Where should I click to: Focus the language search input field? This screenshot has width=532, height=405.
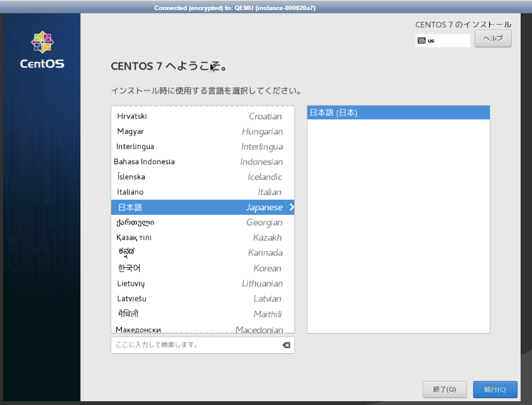coord(203,345)
